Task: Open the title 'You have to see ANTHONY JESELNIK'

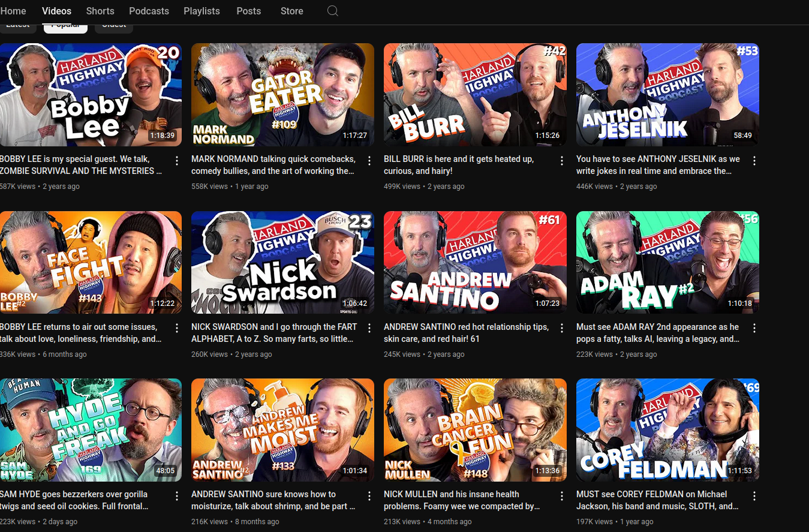Action: pyautogui.click(x=658, y=165)
